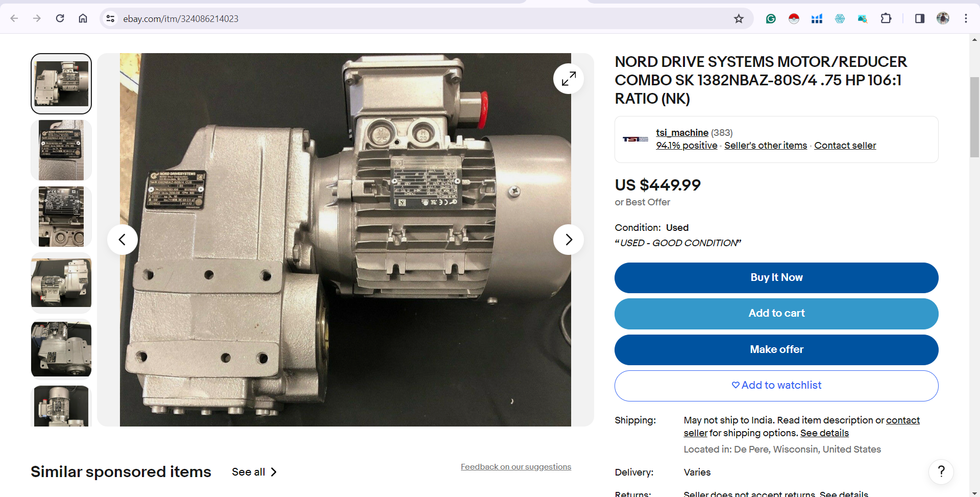Open the help question mark button
980x497 pixels.
coord(941,471)
